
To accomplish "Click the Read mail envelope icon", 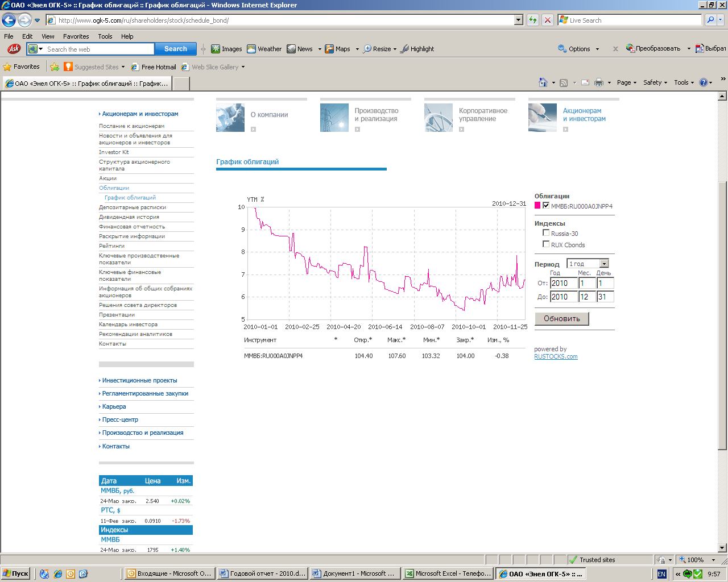I will point(585,82).
